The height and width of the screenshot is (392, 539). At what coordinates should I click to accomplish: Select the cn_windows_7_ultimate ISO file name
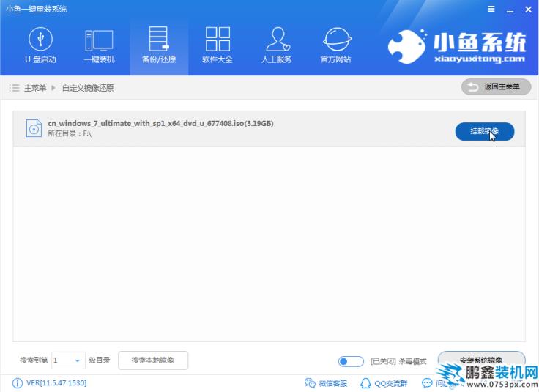(x=160, y=123)
